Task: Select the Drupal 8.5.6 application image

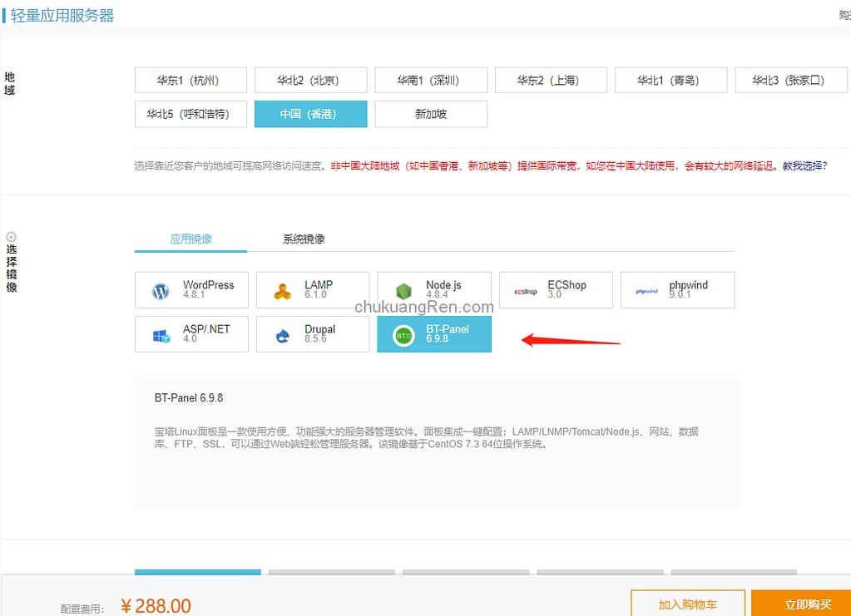Action: pyautogui.click(x=313, y=334)
